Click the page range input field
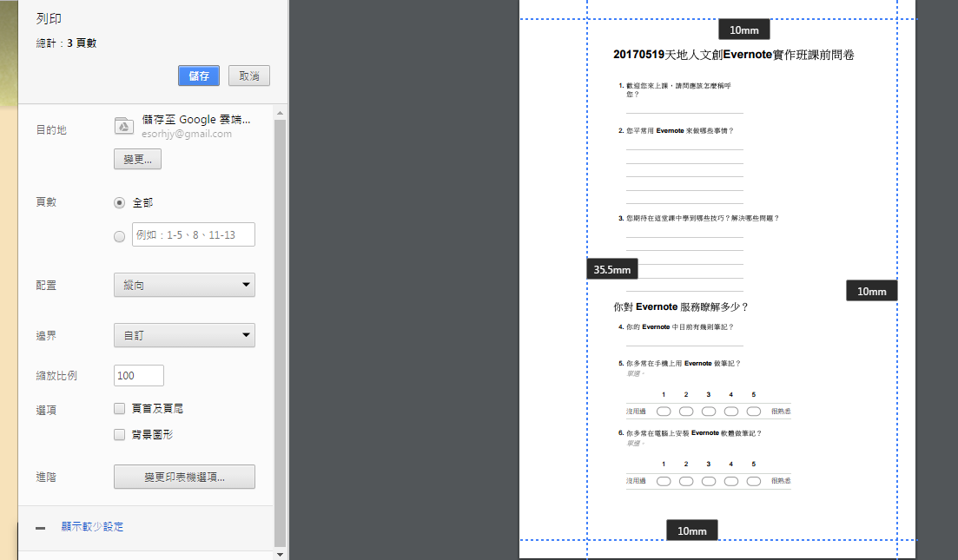958x560 pixels. pyautogui.click(x=193, y=234)
